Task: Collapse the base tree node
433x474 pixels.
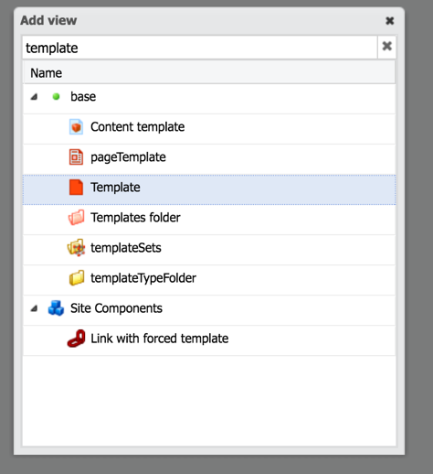Action: click(x=34, y=97)
